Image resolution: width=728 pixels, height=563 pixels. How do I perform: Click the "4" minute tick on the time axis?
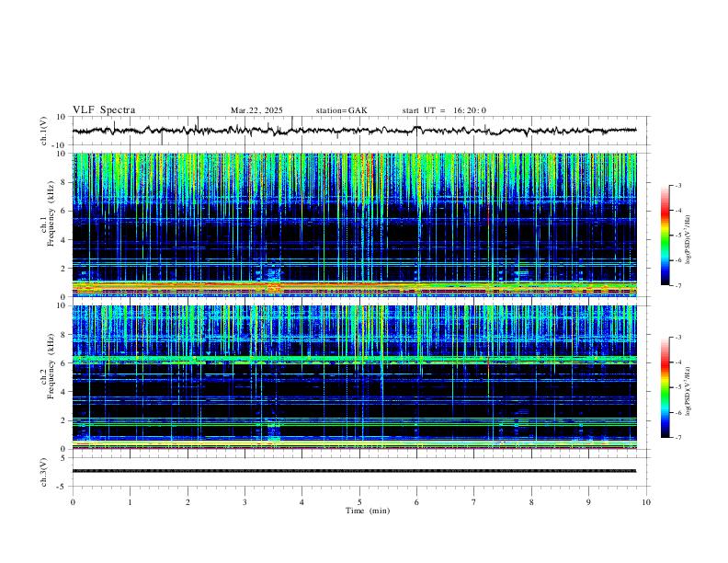coord(301,502)
